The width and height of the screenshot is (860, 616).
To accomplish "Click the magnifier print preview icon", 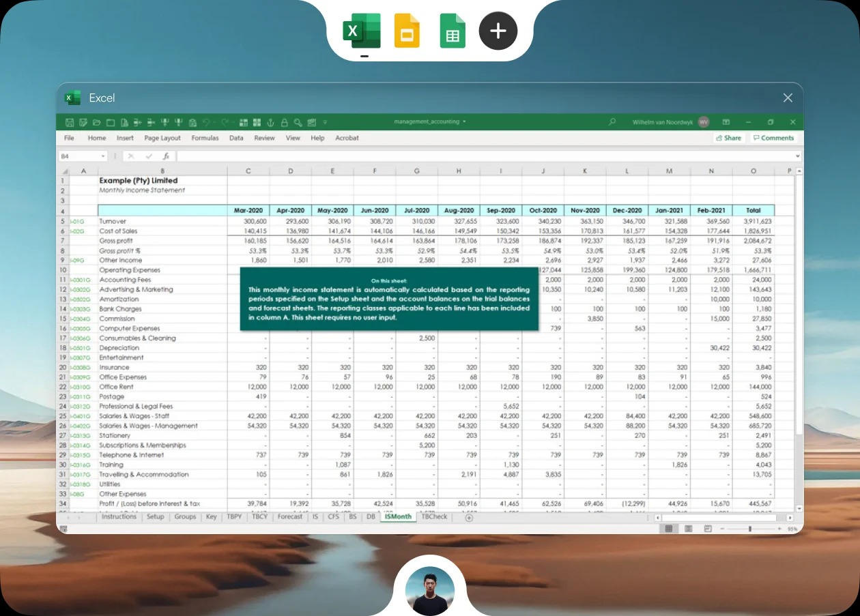I will pos(298,122).
